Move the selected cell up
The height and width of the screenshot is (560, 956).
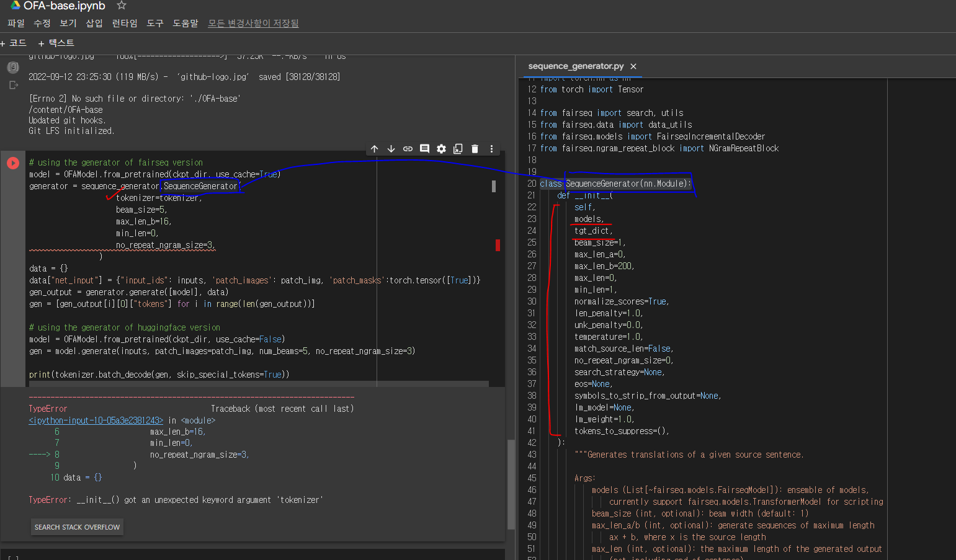pos(374,149)
